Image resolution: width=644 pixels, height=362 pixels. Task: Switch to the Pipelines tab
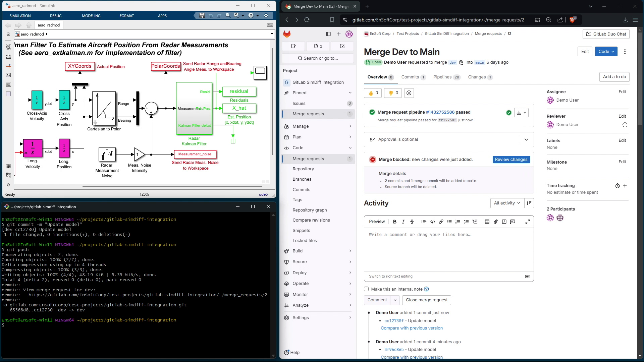pos(447,77)
